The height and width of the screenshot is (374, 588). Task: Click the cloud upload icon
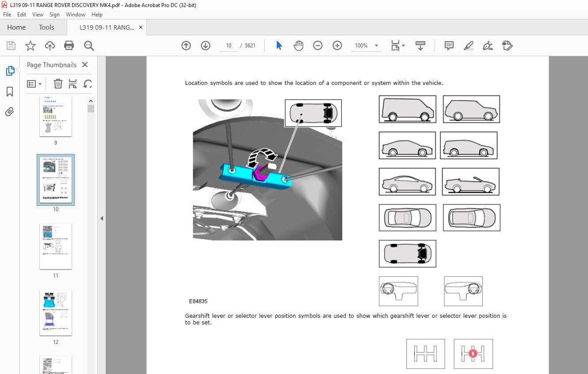tap(50, 46)
